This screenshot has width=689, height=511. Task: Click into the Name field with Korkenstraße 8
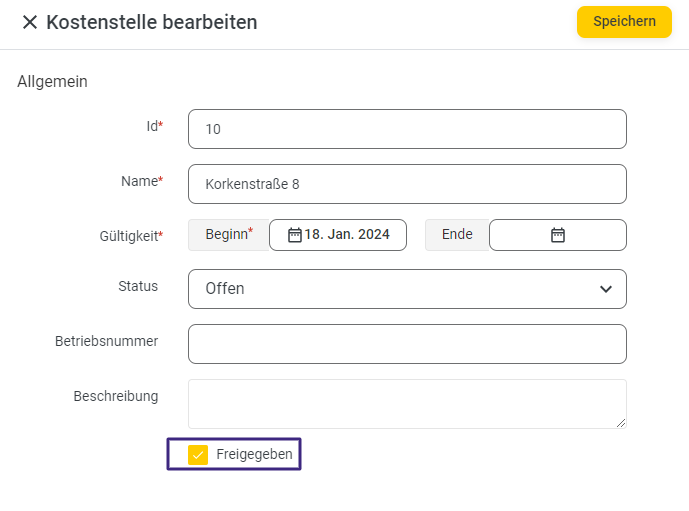(407, 184)
